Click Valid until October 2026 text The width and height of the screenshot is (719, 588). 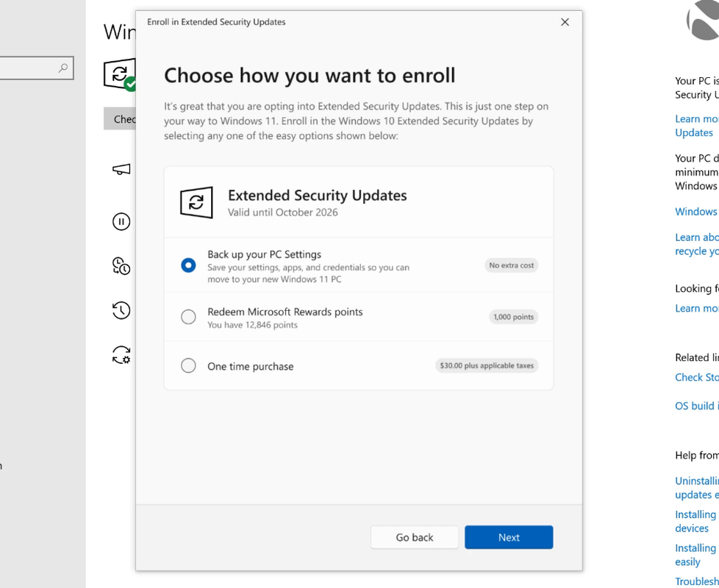point(282,212)
